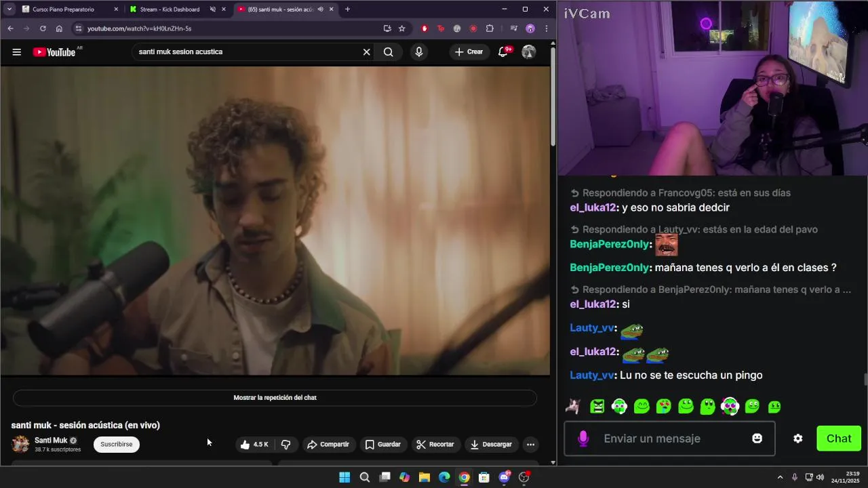
Task: Go to the YouTube home logo
Action: 54,52
